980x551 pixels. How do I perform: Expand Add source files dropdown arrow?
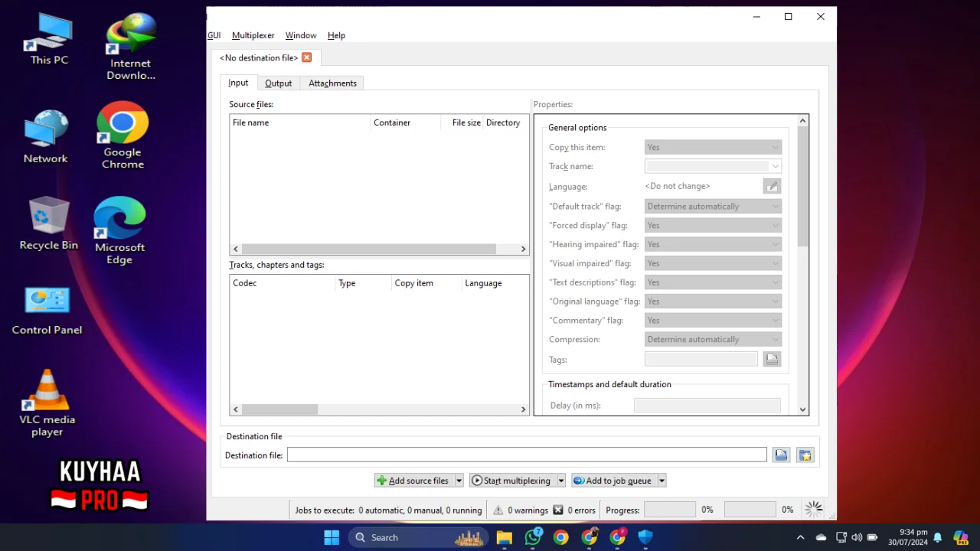click(x=459, y=481)
